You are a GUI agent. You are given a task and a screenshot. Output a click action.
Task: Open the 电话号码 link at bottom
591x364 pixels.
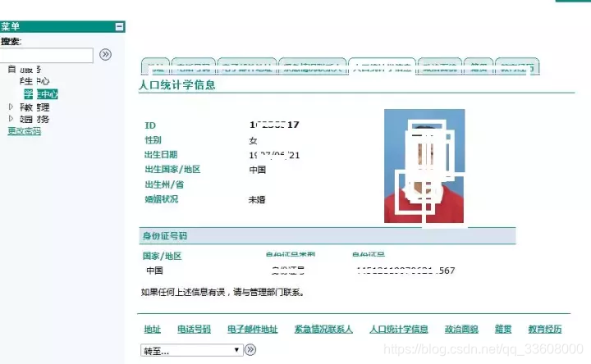(194, 330)
